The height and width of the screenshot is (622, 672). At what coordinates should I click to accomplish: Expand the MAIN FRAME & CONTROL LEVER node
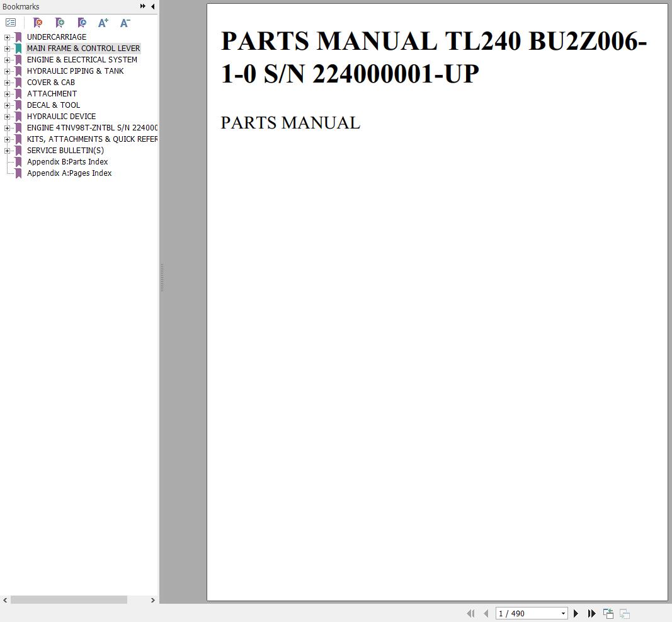pyautogui.click(x=7, y=49)
